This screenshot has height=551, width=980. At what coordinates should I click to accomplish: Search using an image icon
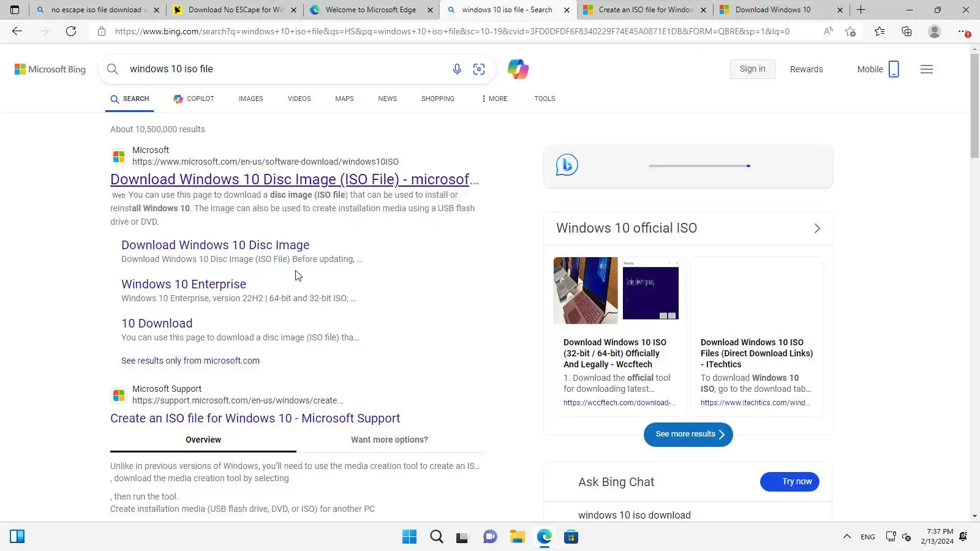[x=479, y=69]
